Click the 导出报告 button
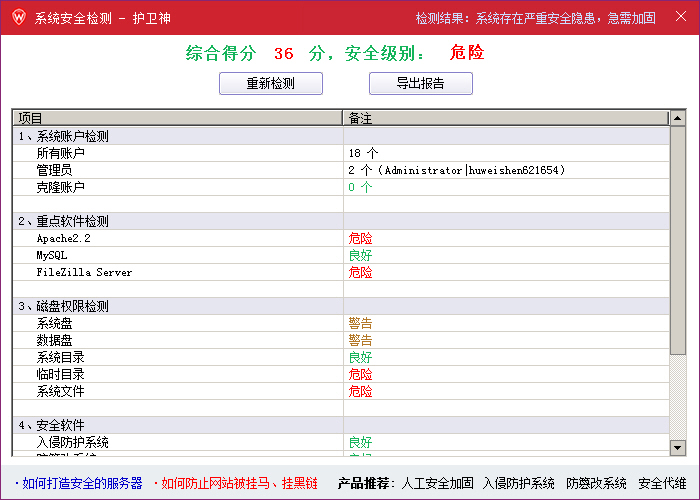The height and width of the screenshot is (500, 700). point(421,83)
